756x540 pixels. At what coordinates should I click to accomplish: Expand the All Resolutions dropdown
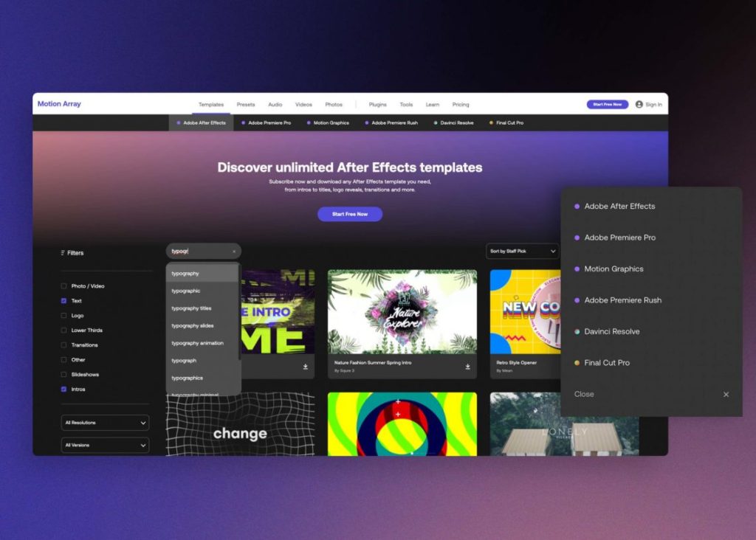(x=105, y=423)
